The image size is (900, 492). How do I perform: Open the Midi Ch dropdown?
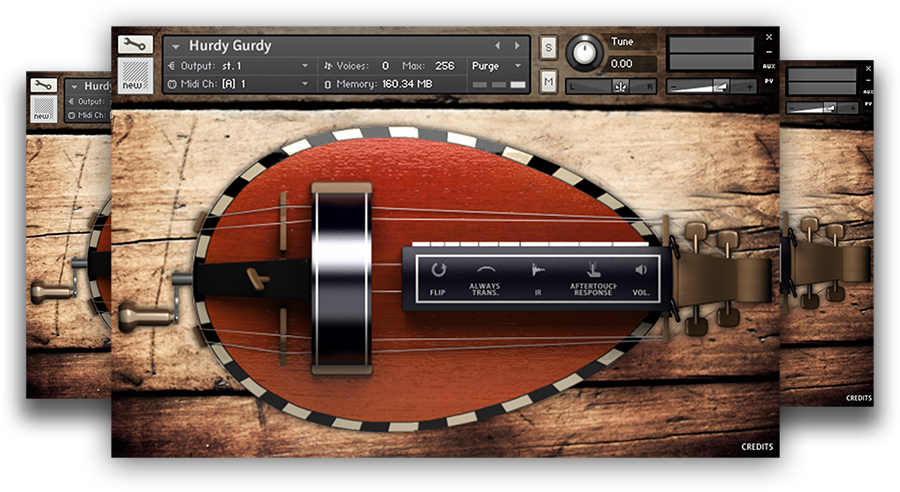pos(305,85)
